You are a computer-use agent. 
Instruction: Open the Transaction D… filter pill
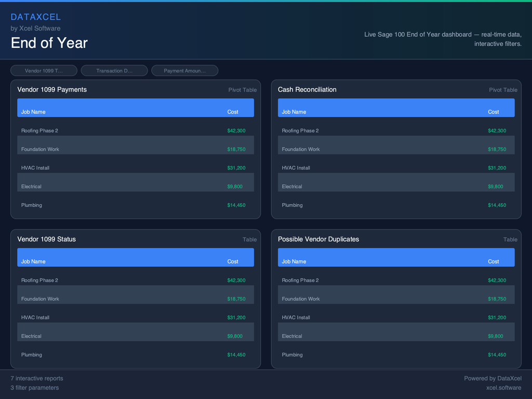114,71
